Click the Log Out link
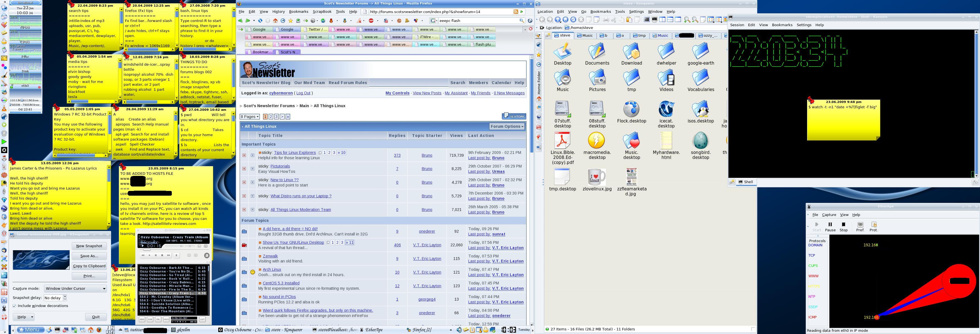The width and height of the screenshot is (980, 334). pos(303,93)
